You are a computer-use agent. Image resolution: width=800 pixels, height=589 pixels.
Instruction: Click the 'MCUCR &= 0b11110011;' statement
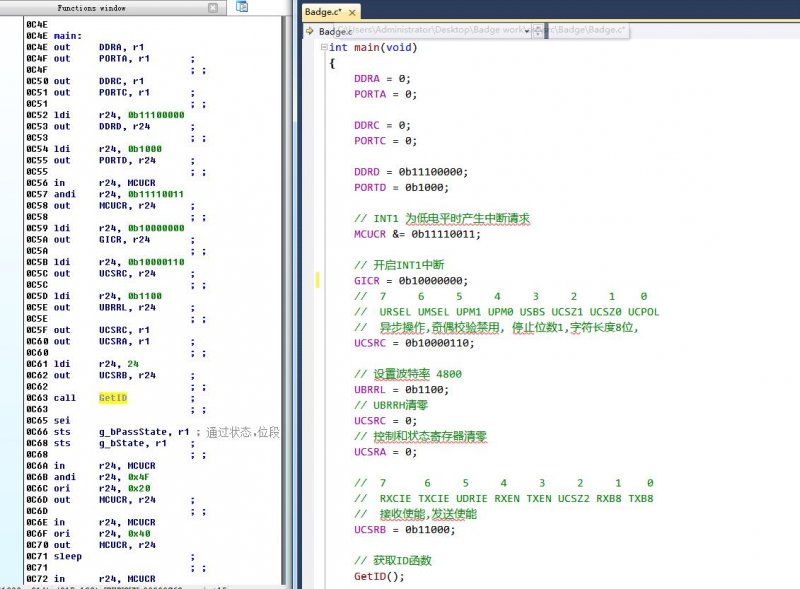tap(417, 234)
